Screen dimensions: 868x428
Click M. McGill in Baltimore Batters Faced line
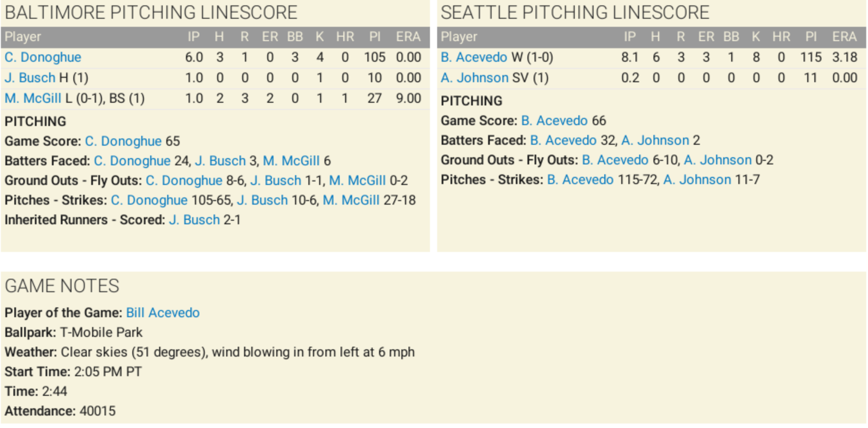click(291, 161)
